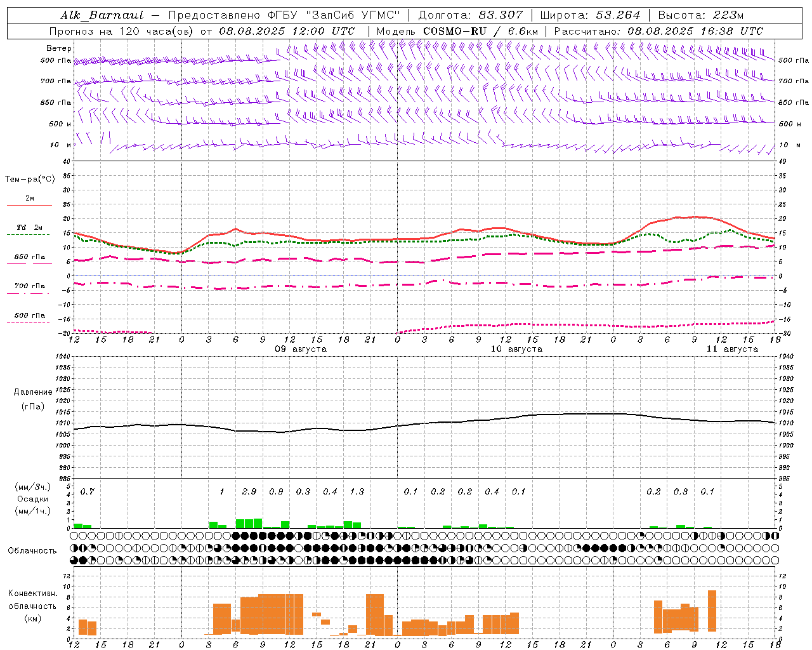Click the 0.9 precipitation total

tap(276, 491)
